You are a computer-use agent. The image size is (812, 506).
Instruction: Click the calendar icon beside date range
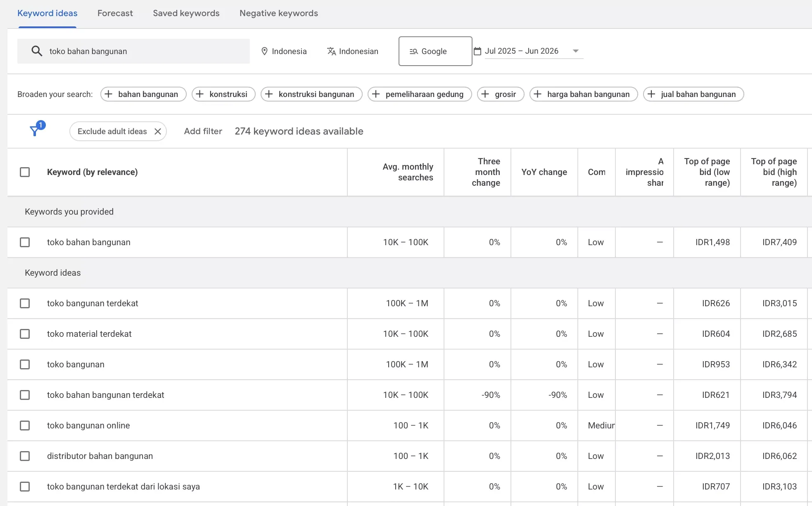(477, 51)
